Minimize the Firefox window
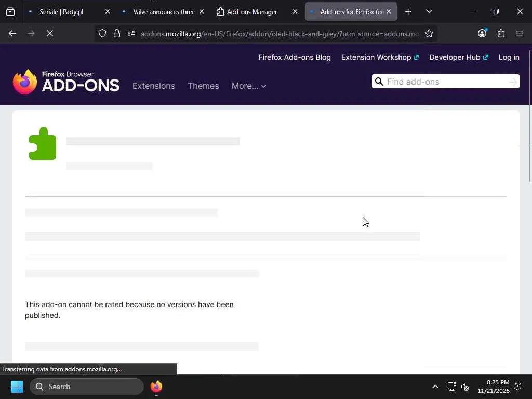The width and height of the screenshot is (532, 399). click(x=472, y=11)
